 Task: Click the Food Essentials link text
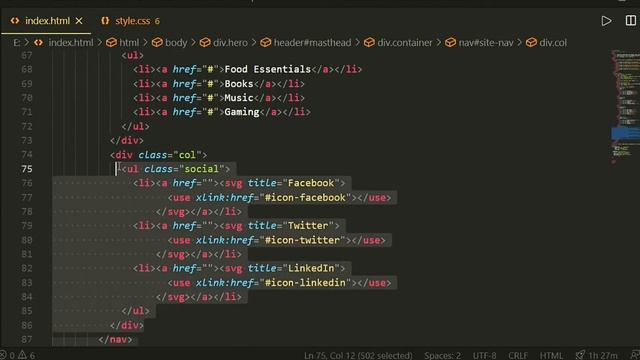pos(268,69)
